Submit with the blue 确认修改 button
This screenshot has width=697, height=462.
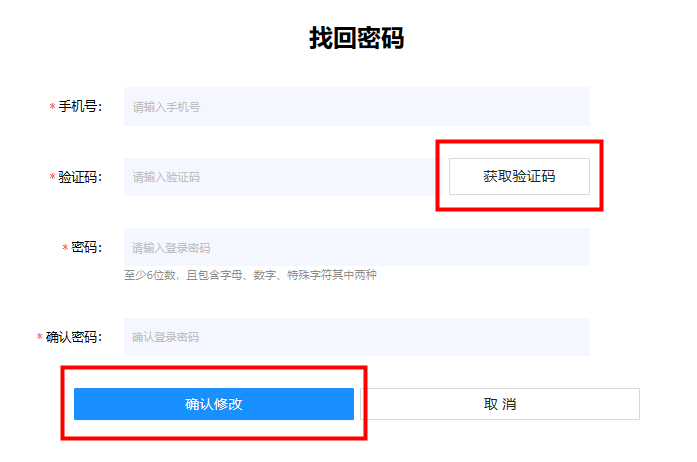[214, 404]
